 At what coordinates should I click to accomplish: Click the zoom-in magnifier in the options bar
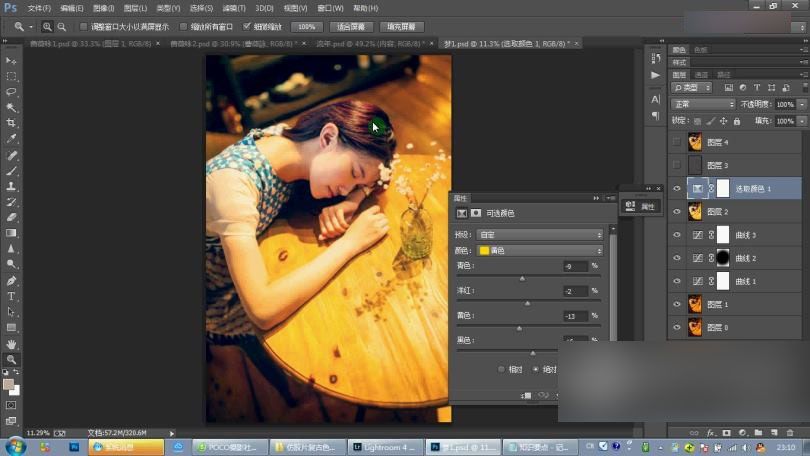click(x=47, y=27)
